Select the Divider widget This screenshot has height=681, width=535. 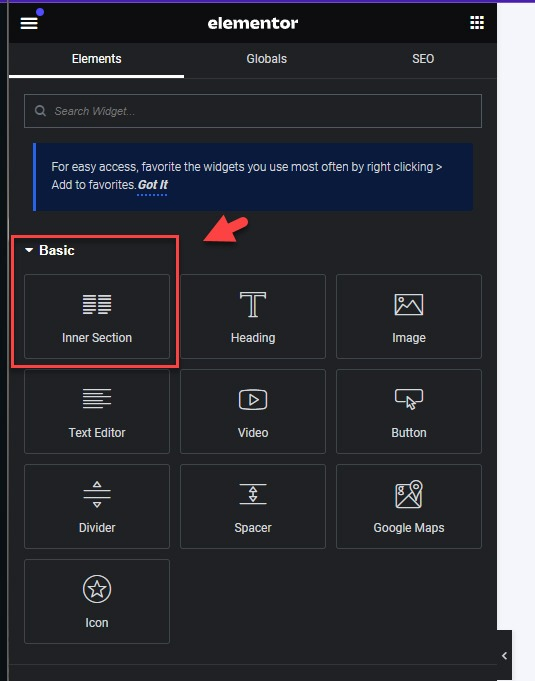[x=97, y=506]
